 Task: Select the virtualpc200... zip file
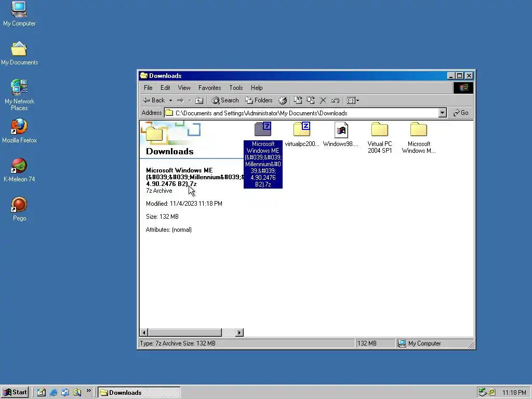(302, 135)
